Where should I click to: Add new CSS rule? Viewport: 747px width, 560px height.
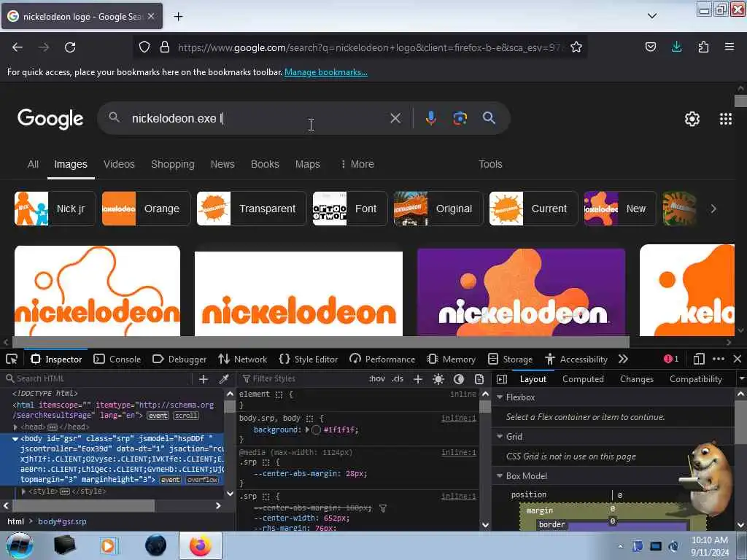coord(418,379)
